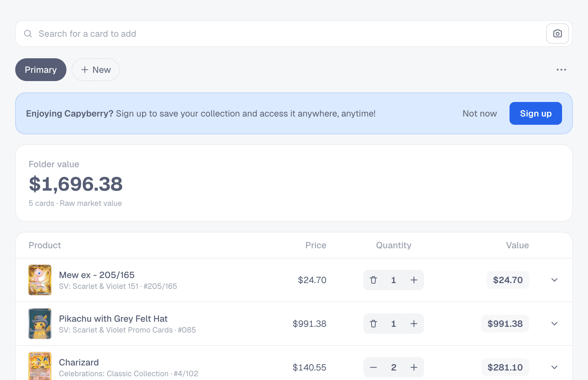This screenshot has height=380, width=588.
Task: Increase Mew ex quantity with plus
Action: [x=414, y=280]
